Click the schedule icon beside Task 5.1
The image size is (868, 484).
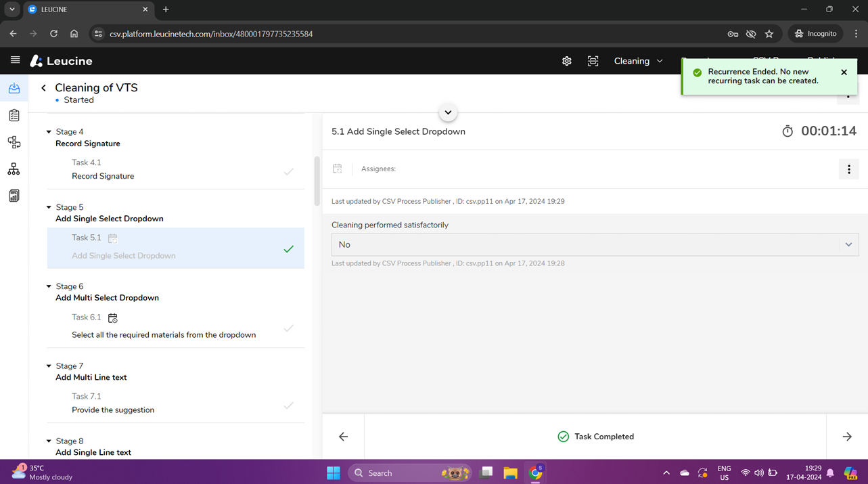coord(113,238)
